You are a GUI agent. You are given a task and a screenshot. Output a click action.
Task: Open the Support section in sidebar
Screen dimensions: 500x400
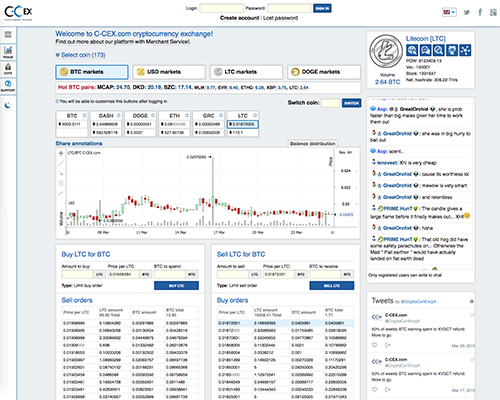[8, 85]
